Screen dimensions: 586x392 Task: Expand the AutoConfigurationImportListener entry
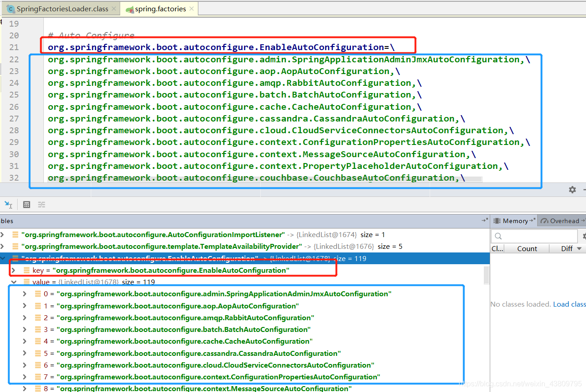coord(3,235)
